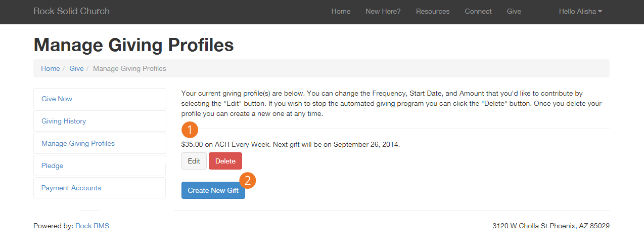Go to Home in top navigation
Screen dimensions: 644x248
(x=341, y=11)
